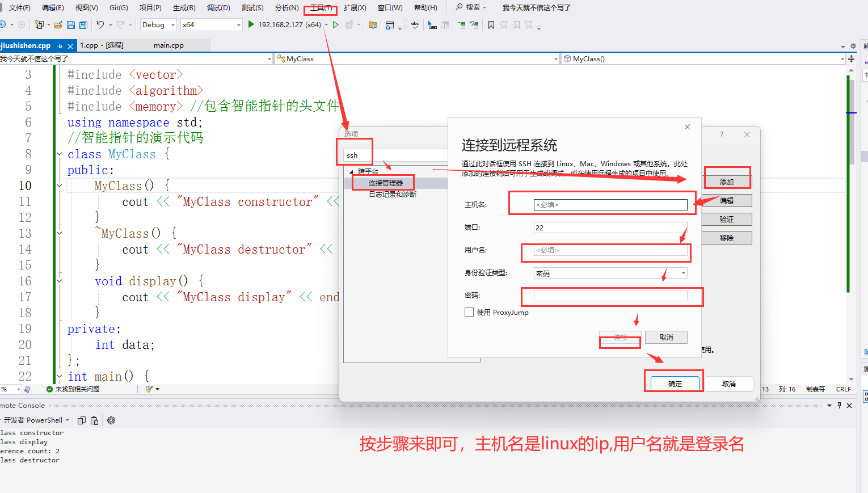Open the 工具(T) menu
This screenshot has width=868, height=493.
(x=321, y=7)
